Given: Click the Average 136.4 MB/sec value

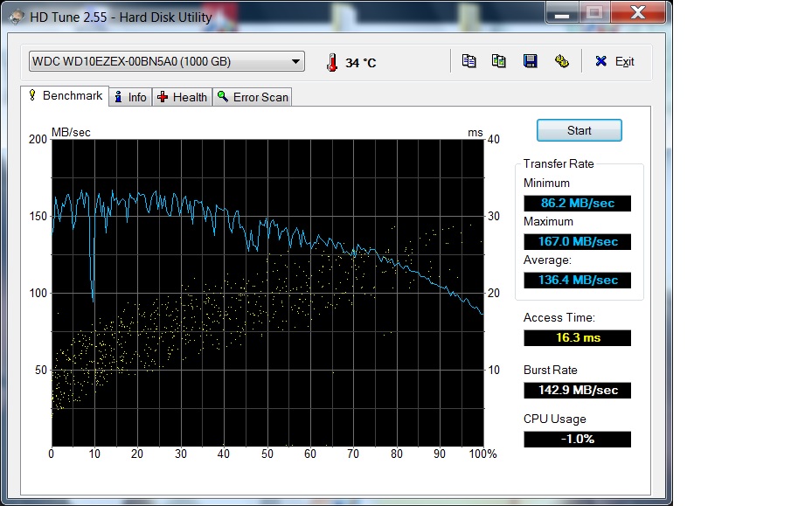Looking at the screenshot, I should [577, 280].
